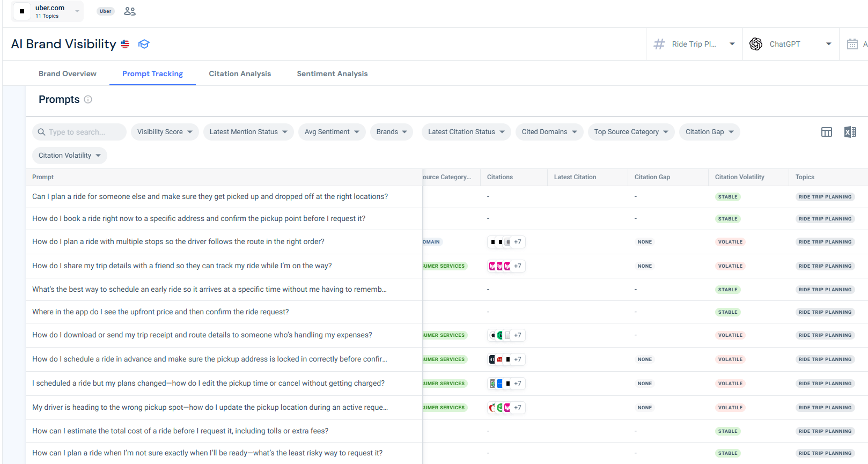Sort by the Topics column header
868x464 pixels.
point(805,177)
